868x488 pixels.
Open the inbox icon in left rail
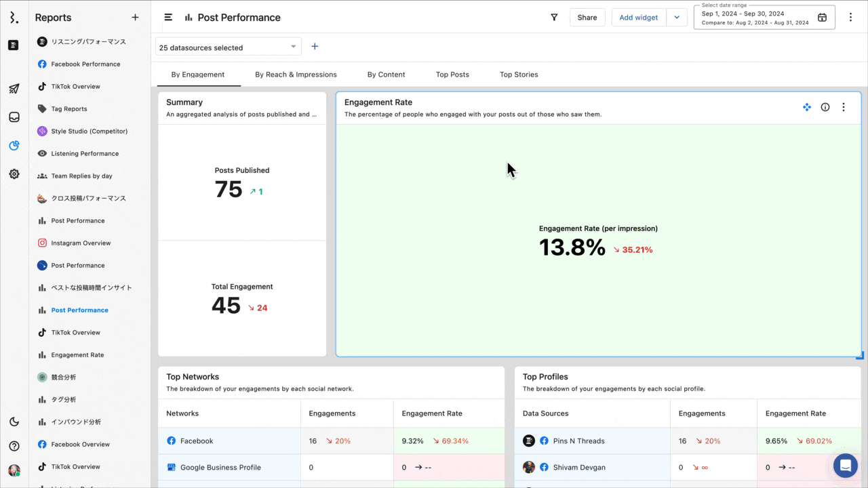[x=14, y=117]
